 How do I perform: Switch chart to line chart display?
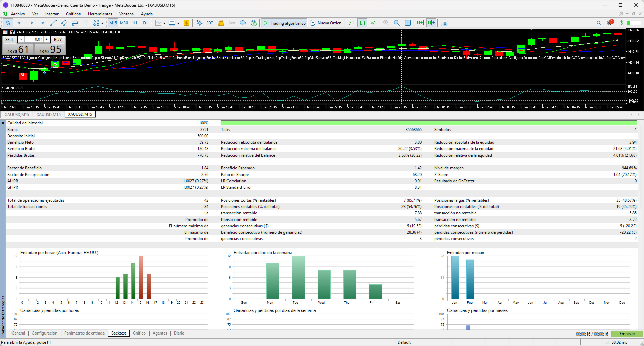pos(373,23)
